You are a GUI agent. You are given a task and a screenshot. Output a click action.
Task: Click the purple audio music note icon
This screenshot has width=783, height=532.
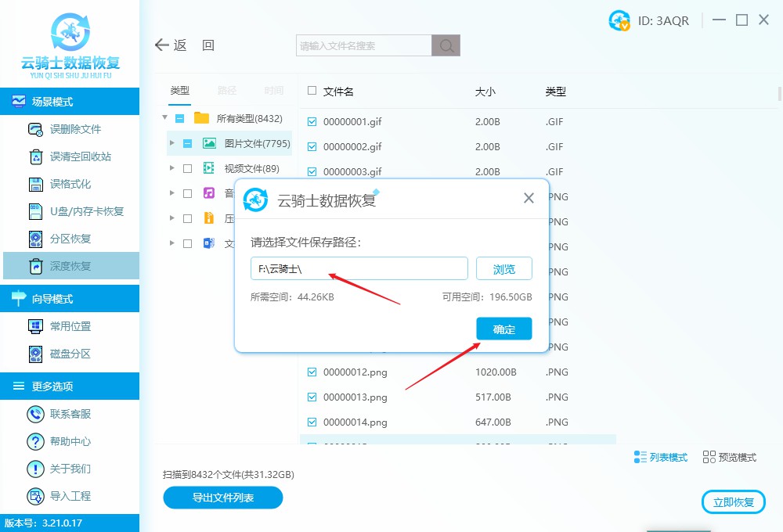coord(209,193)
